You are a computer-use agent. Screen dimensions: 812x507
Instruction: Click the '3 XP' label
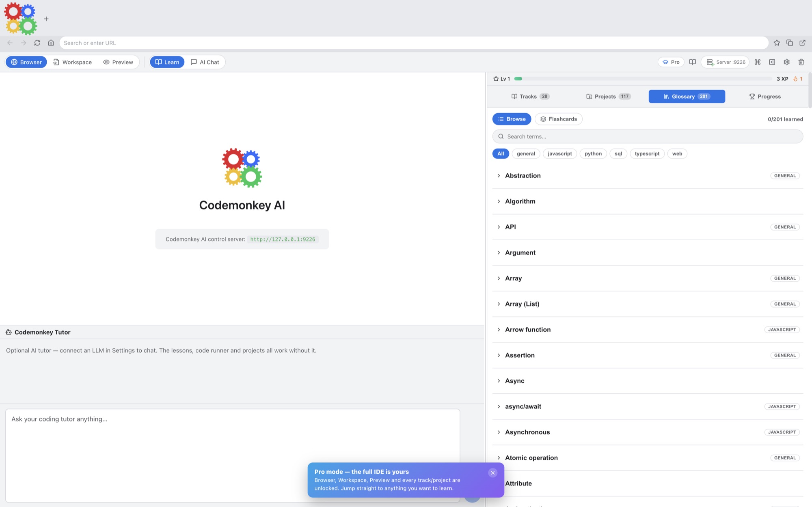point(782,79)
